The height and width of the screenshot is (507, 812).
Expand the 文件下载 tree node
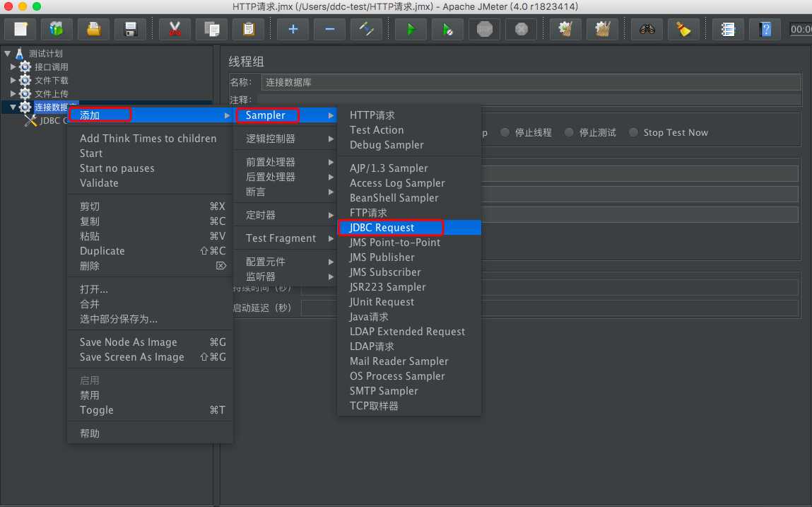click(x=13, y=81)
